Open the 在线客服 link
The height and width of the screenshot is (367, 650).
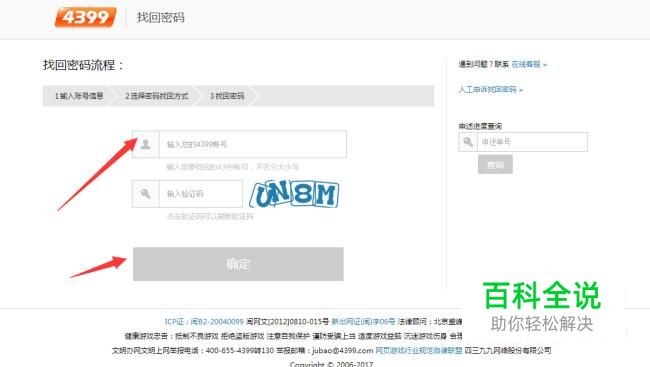coord(529,64)
